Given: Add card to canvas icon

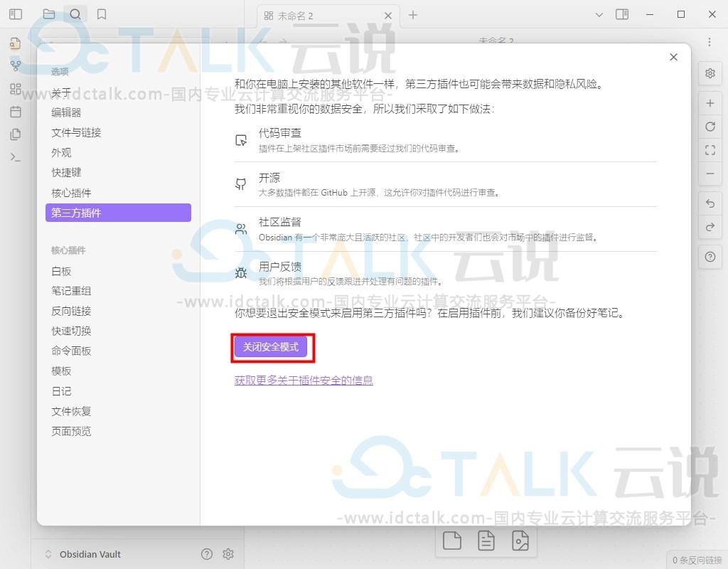Looking at the screenshot, I should 451,541.
